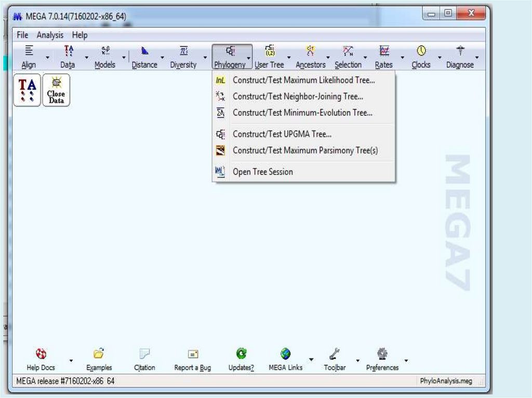Expand the Ancestors dropdown arrow

point(328,58)
